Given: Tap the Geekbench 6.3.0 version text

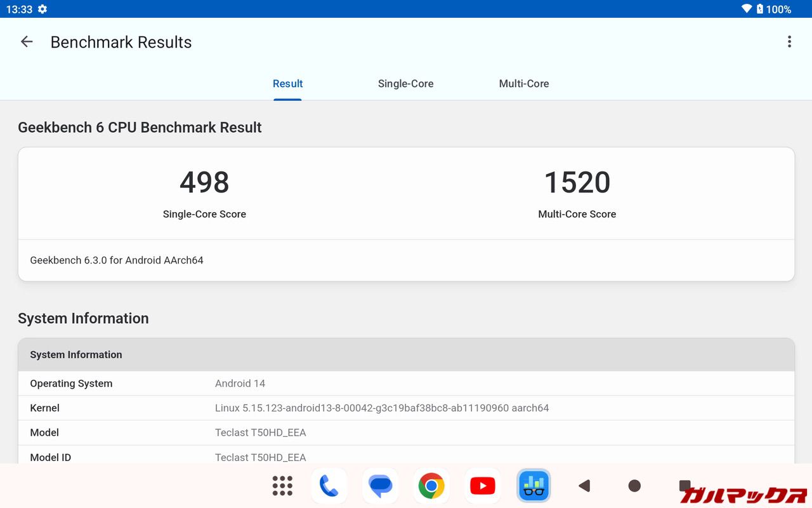Looking at the screenshot, I should coord(117,260).
